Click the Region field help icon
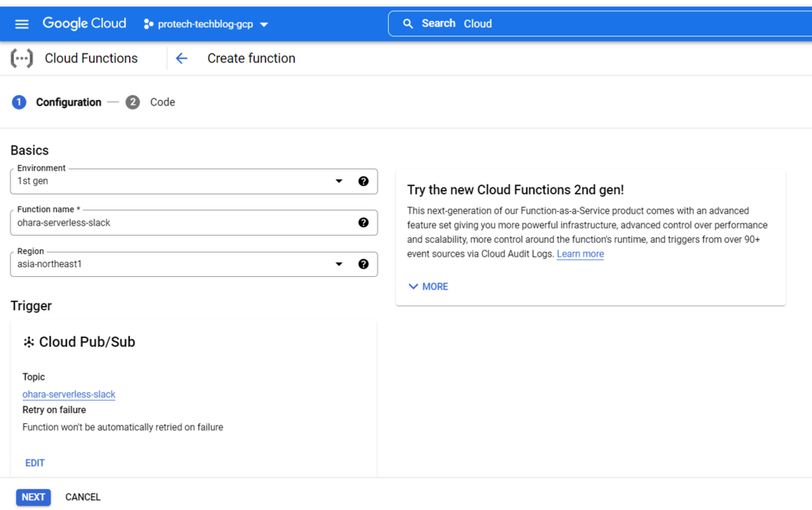Viewport: 812px width, 510px height. tap(363, 264)
